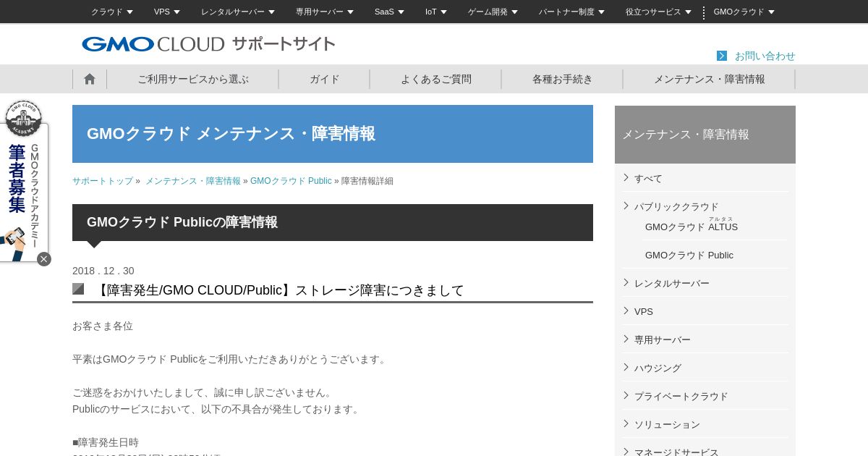Click the arrow icon beside お問い合わせ
This screenshot has width=868, height=456.
[722, 56]
